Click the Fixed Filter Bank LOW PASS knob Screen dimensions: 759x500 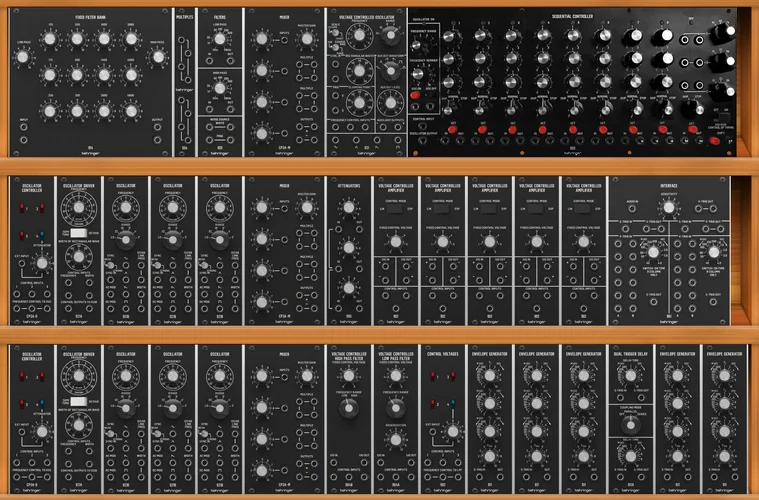(23, 57)
